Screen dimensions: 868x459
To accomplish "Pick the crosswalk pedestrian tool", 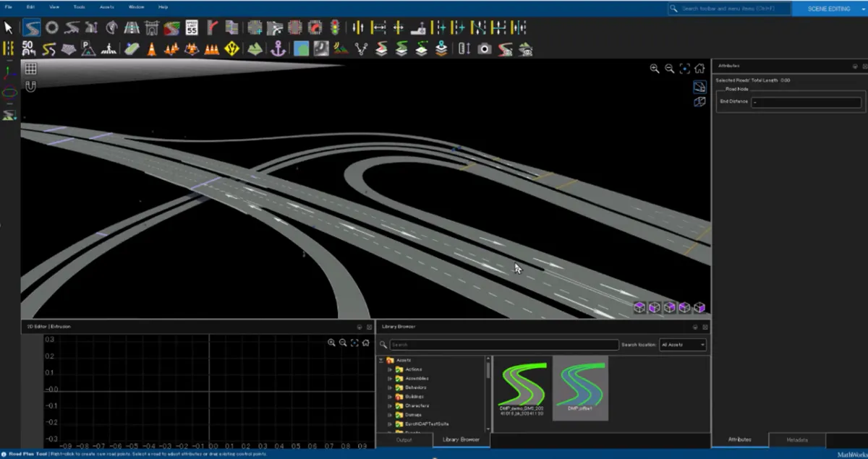I will (x=108, y=48).
